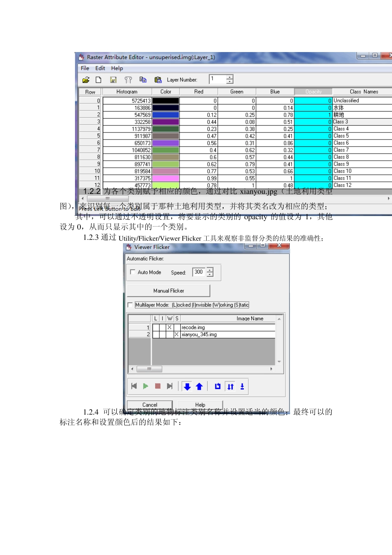Click the purple color swatch for Class 3

click(166, 122)
